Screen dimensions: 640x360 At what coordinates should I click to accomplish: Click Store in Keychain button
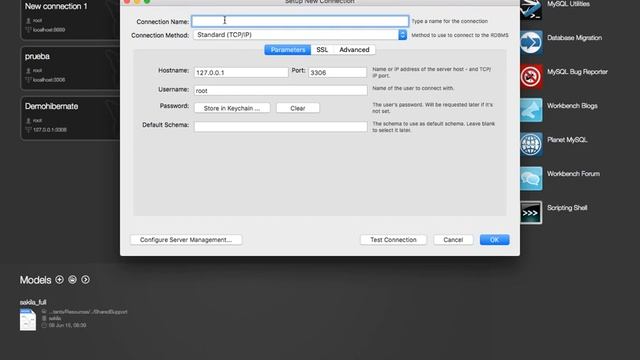(232, 108)
